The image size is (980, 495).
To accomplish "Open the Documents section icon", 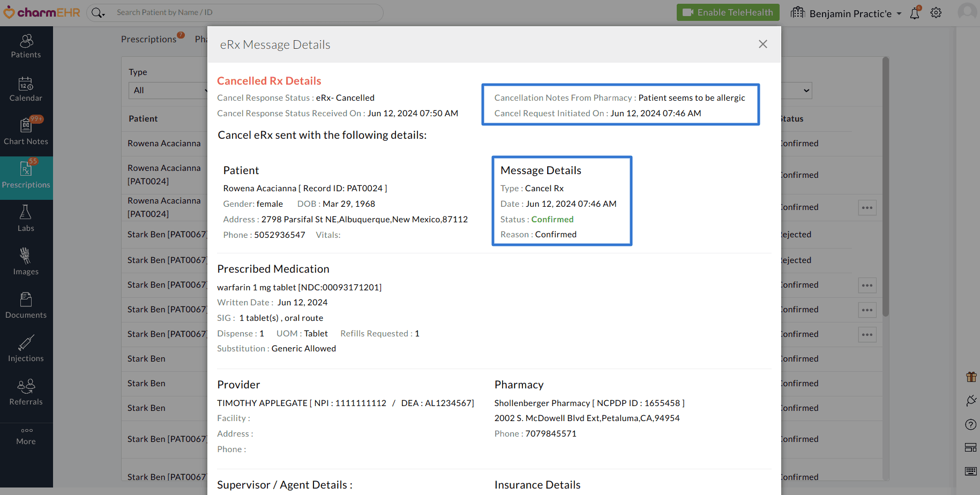I will coord(26,304).
